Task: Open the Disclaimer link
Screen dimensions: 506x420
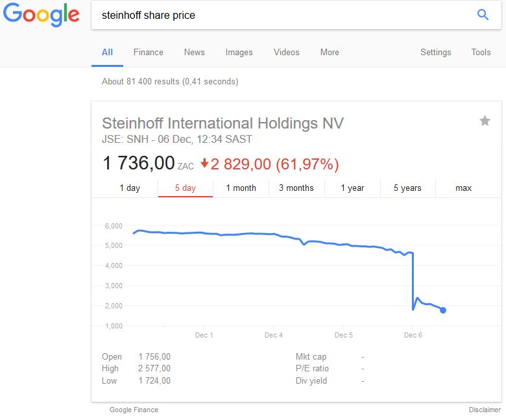Action: (x=485, y=410)
